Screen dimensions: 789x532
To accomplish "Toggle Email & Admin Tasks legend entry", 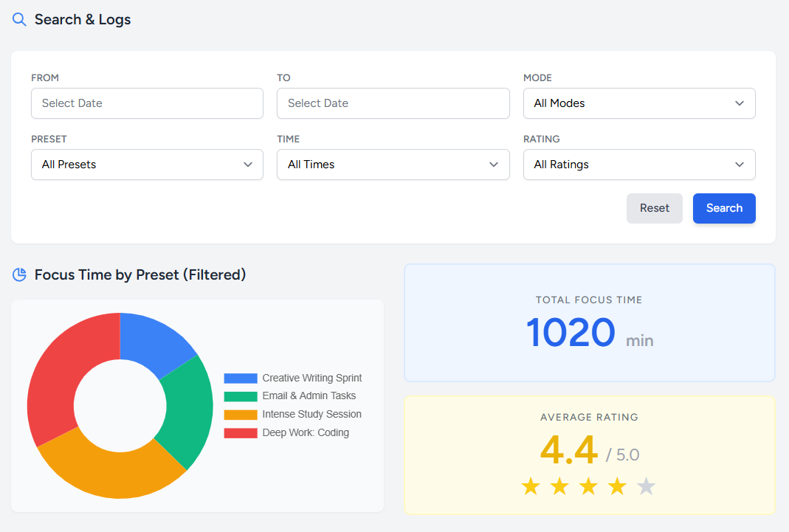I will (x=309, y=396).
